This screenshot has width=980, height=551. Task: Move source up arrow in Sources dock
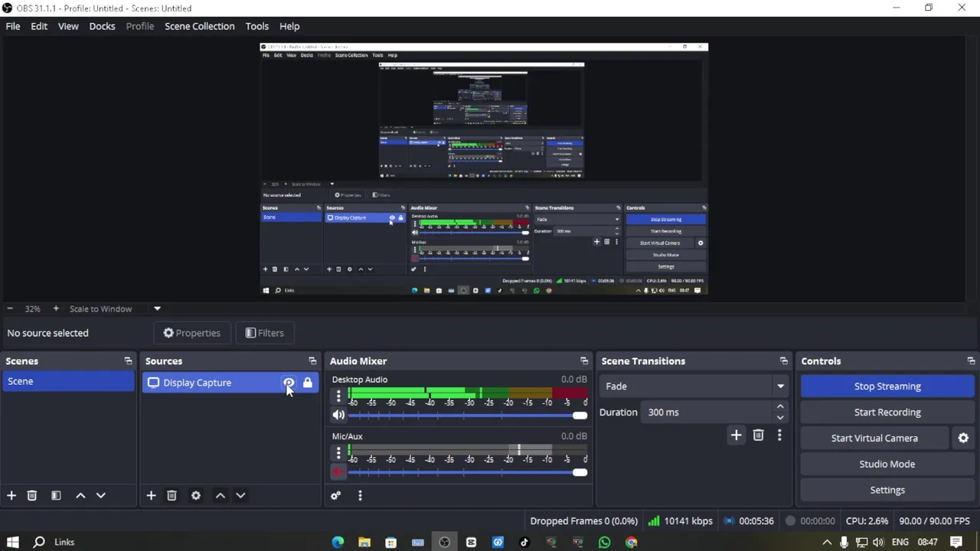coord(220,496)
